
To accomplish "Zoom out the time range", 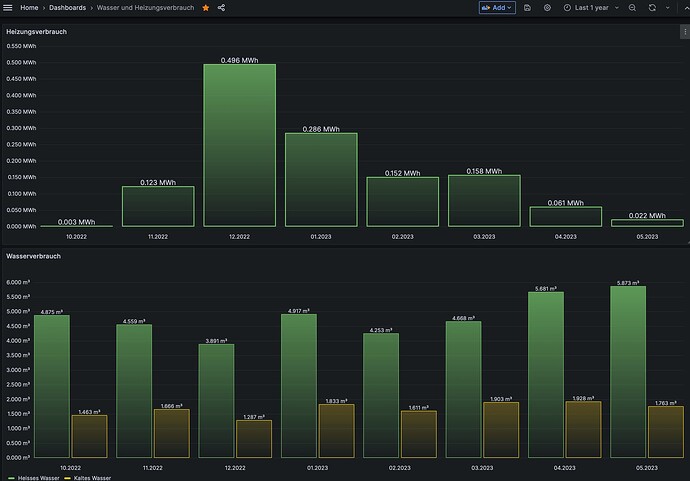I will tap(632, 7).
